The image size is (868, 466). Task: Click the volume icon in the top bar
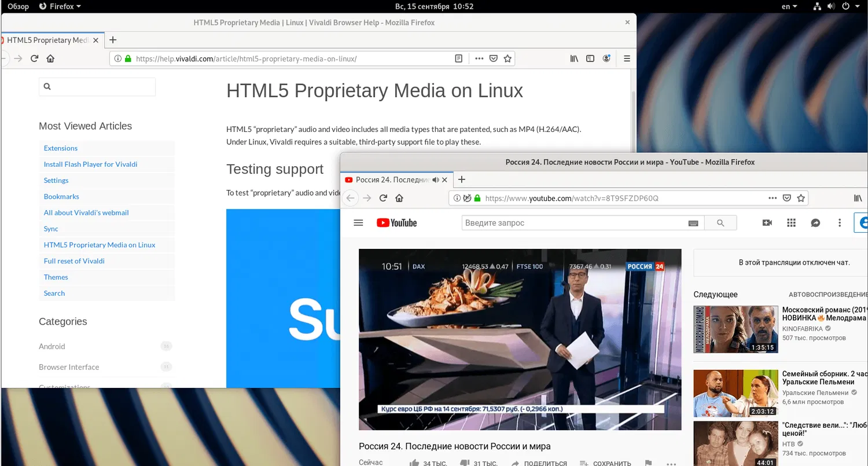832,6
